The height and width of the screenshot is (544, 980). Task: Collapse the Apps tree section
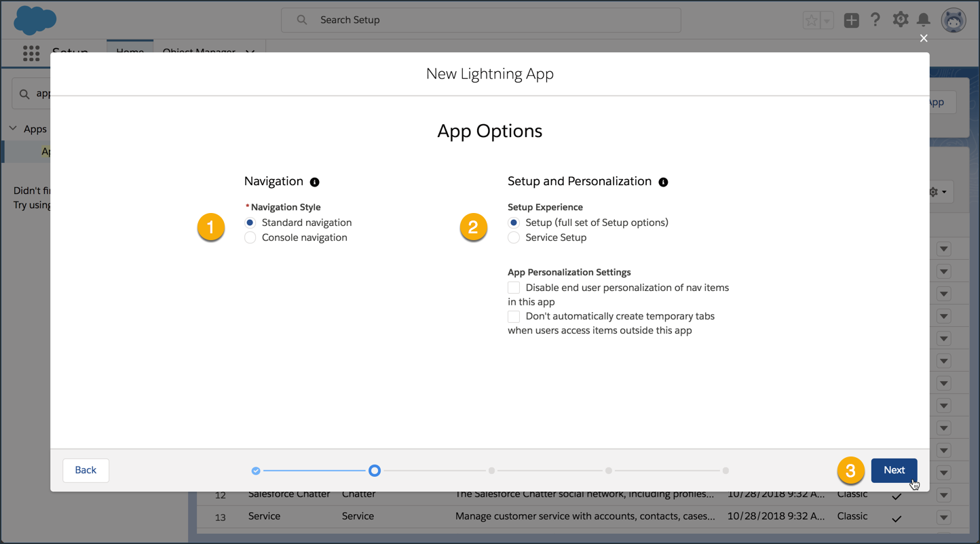pos(13,128)
